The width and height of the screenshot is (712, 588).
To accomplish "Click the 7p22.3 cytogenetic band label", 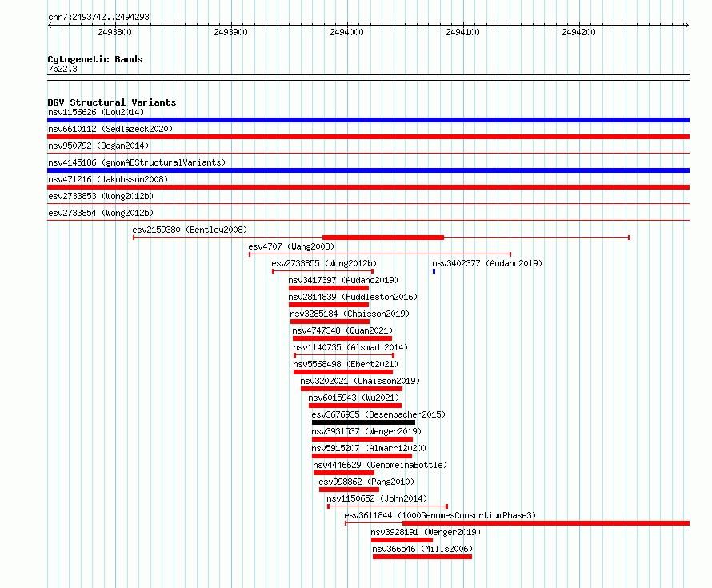I will (x=62, y=69).
